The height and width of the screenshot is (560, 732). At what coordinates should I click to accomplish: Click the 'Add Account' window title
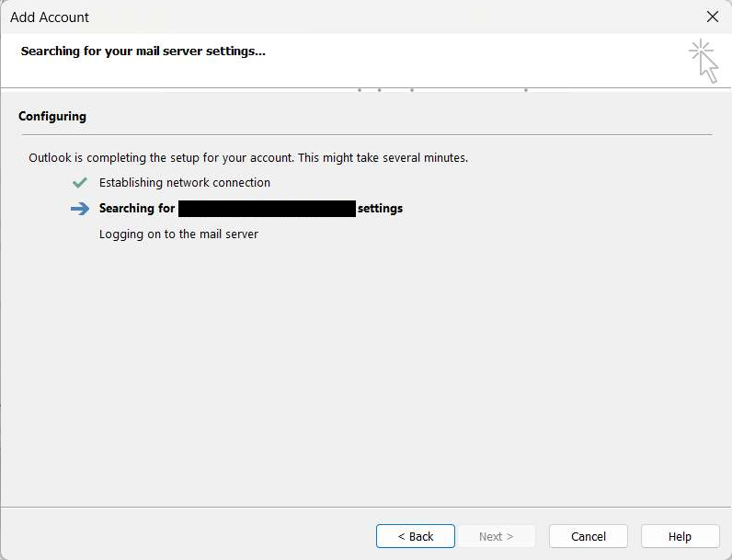point(50,17)
